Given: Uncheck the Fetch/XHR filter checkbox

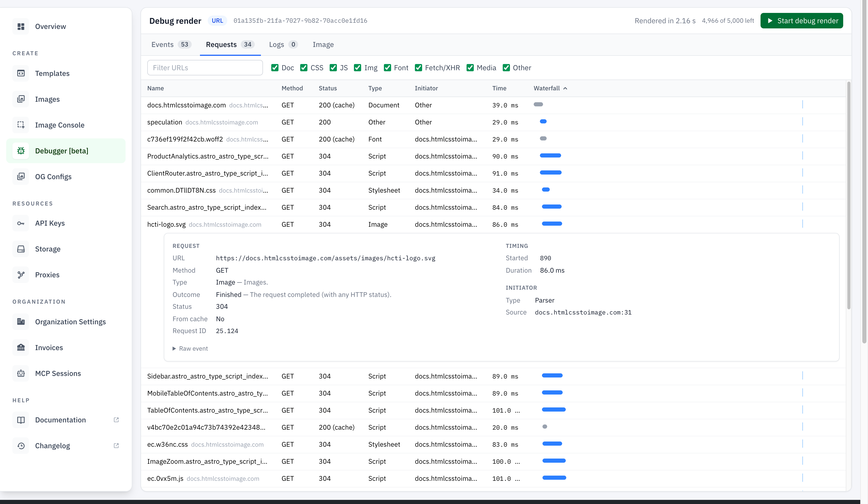Looking at the screenshot, I should tap(419, 68).
